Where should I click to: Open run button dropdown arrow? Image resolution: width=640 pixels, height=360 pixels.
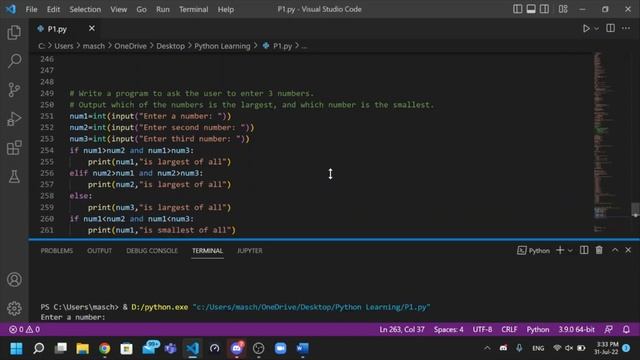pos(597,29)
